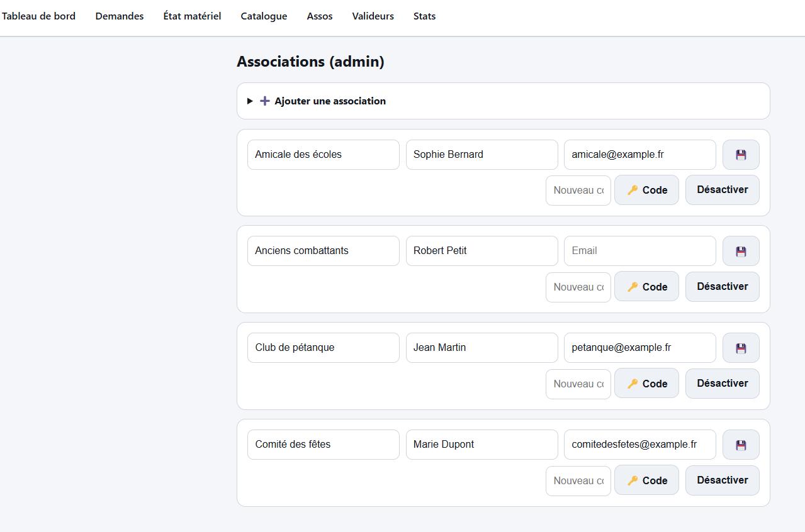Focus the new code field for Amicale
Screen dimensions: 805x532
(x=578, y=190)
